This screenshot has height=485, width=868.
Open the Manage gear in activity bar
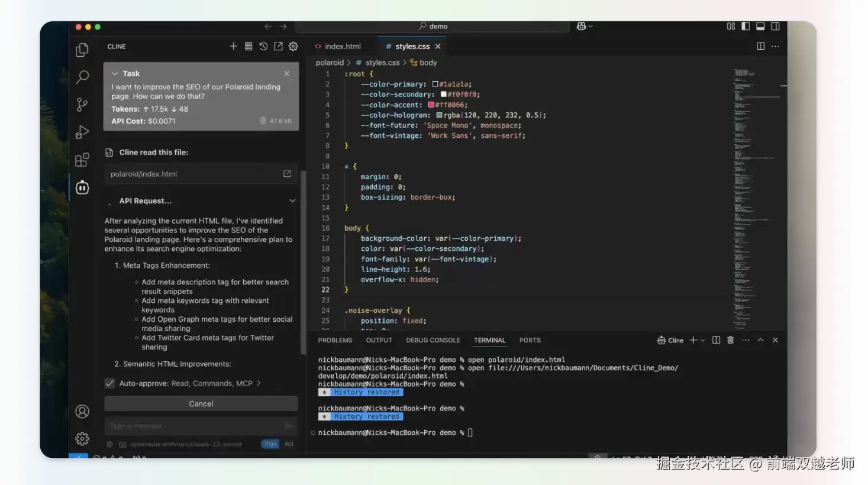[82, 438]
